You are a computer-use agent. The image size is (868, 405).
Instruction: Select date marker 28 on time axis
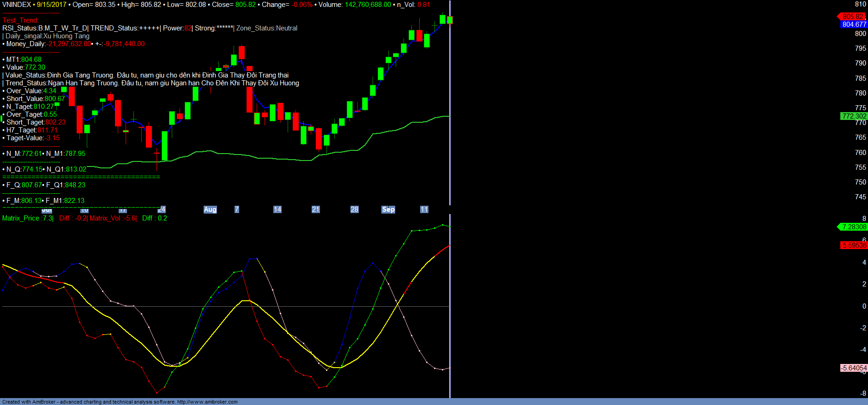354,209
